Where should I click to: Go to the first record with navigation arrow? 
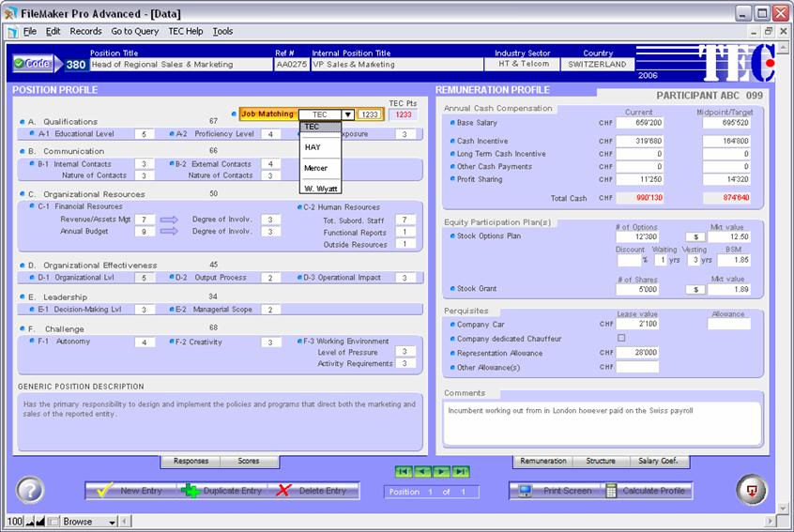coord(403,471)
